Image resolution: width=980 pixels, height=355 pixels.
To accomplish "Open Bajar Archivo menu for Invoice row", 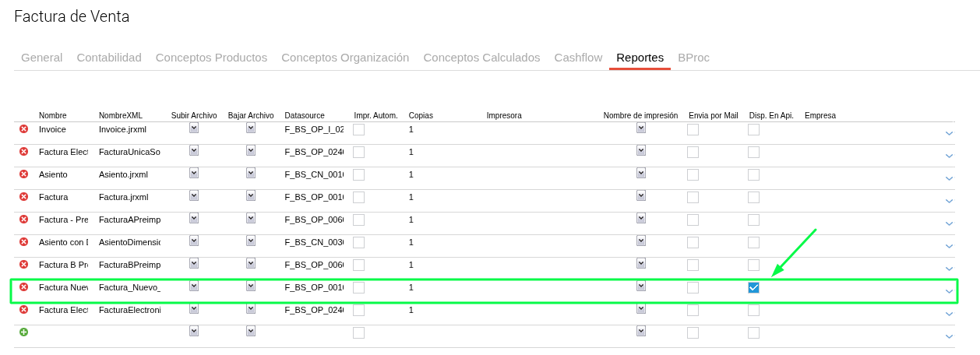I will 251,128.
